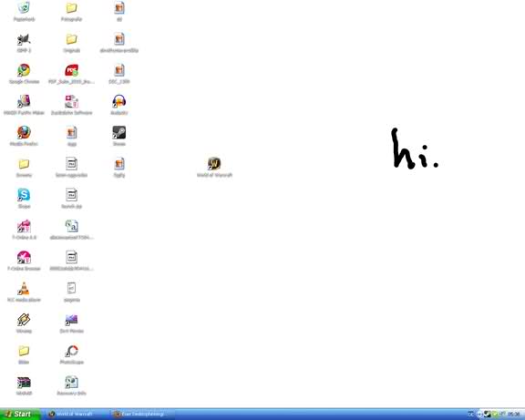Select the MAGIX Funpix Maker shortcut
The width and height of the screenshot is (525, 420).
coord(24,102)
